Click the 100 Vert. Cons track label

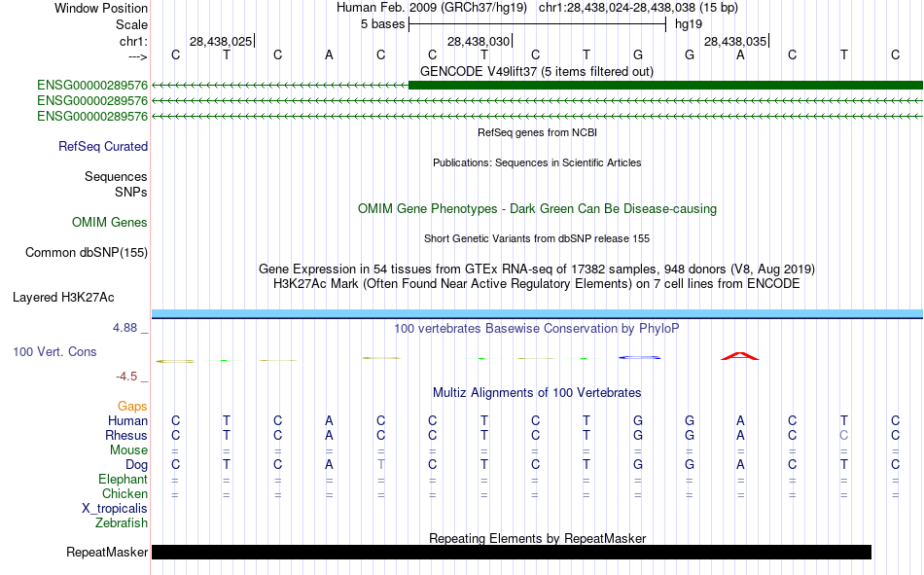(x=54, y=352)
